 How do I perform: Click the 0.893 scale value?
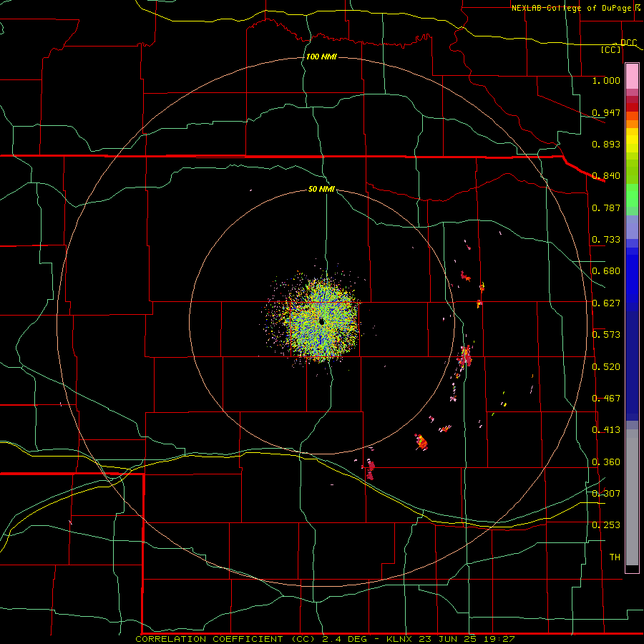606,144
